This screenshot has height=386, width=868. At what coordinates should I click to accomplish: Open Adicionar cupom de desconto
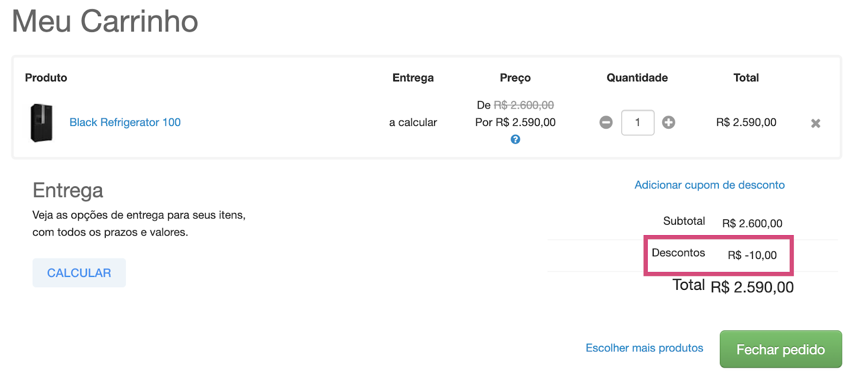(x=709, y=185)
